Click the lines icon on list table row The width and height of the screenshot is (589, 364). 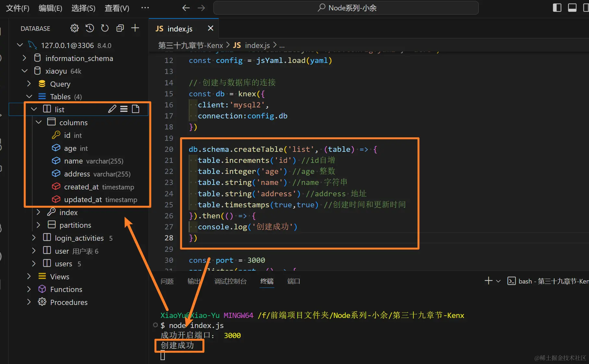click(x=124, y=109)
